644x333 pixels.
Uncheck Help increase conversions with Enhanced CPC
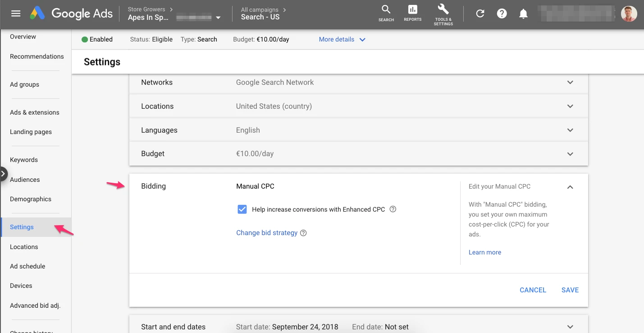click(242, 209)
